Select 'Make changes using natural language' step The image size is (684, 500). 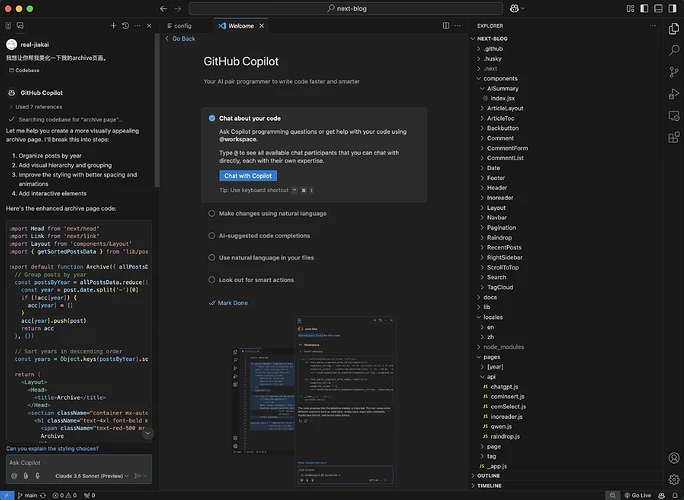point(273,213)
